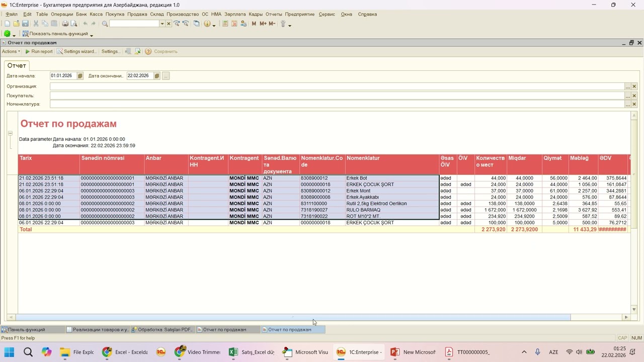Open the Calendar toolbar icon

[x=234, y=24]
